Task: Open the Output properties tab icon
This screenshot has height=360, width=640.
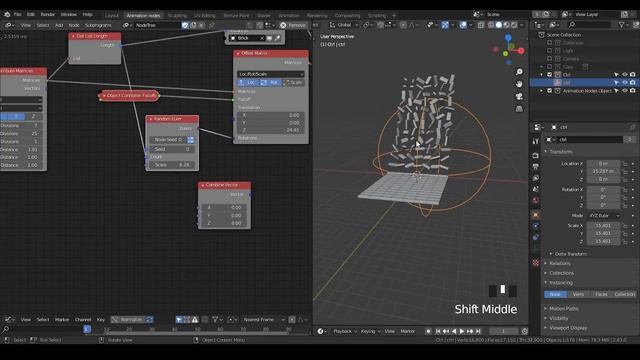Action: (536, 167)
